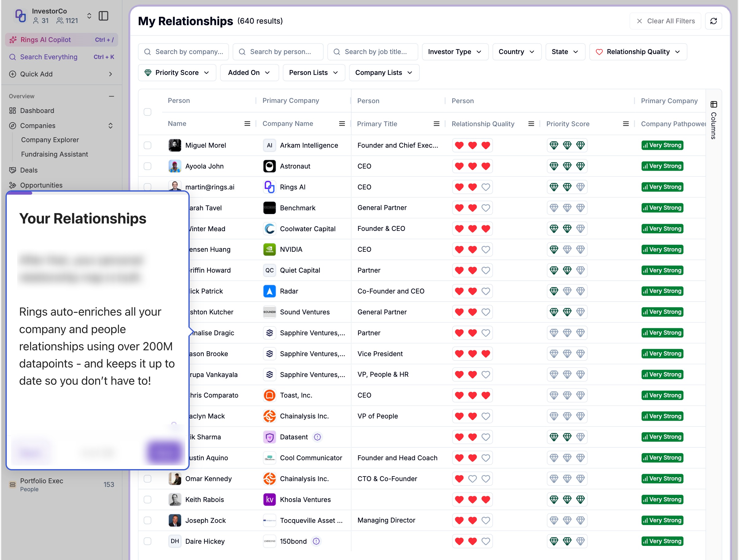This screenshot has height=560, width=739.
Task: Open the Columns side panel icon
Action: [714, 105]
